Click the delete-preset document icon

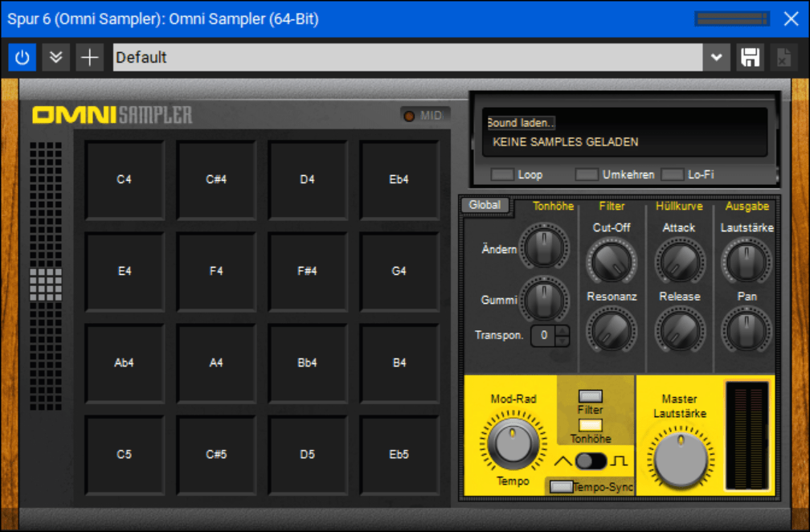783,57
